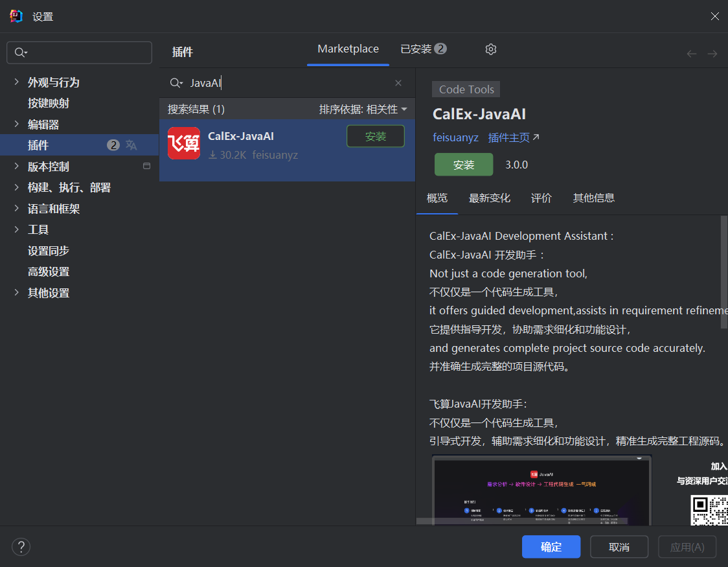
Task: Click the QR code image
Action: (x=709, y=511)
